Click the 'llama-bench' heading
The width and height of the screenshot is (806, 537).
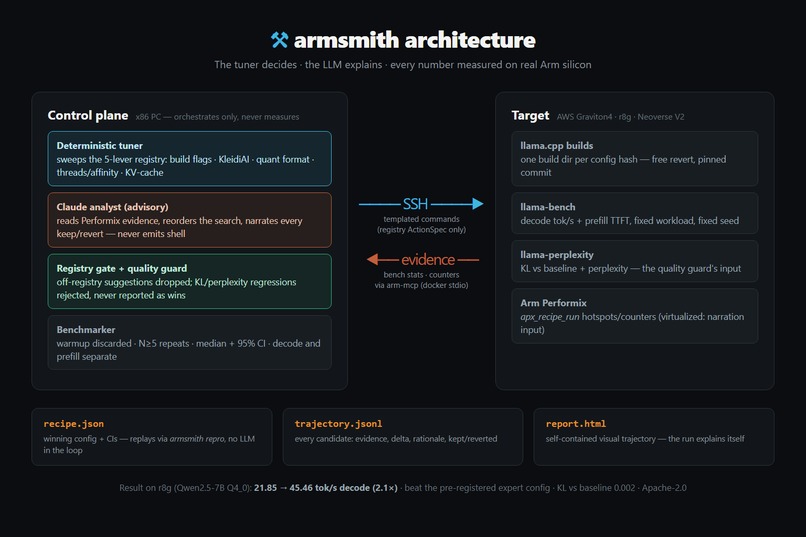[548, 207]
